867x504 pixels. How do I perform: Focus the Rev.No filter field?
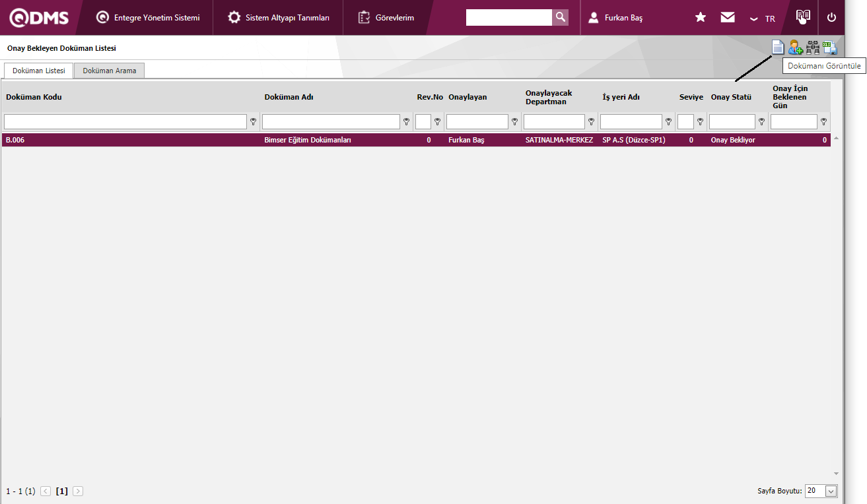423,122
